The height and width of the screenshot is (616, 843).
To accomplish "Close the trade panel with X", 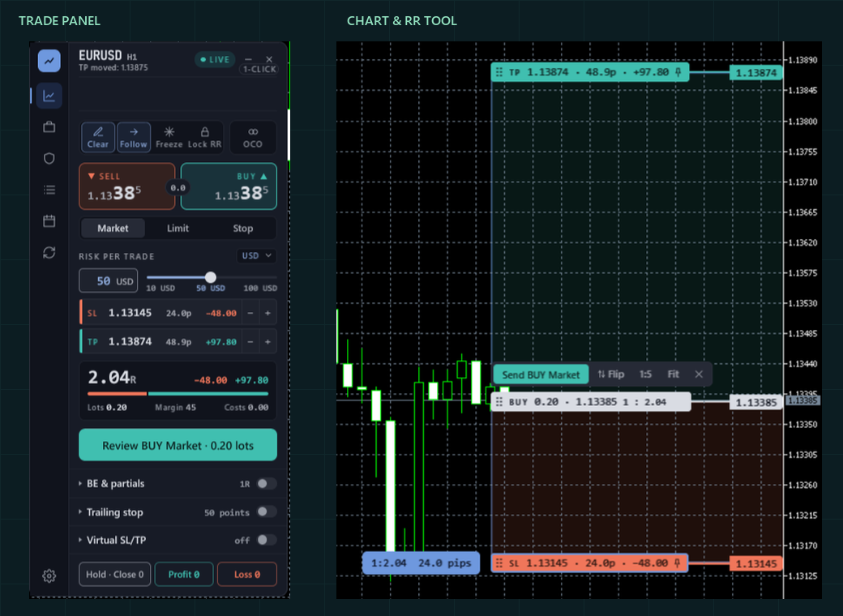I will click(269, 59).
